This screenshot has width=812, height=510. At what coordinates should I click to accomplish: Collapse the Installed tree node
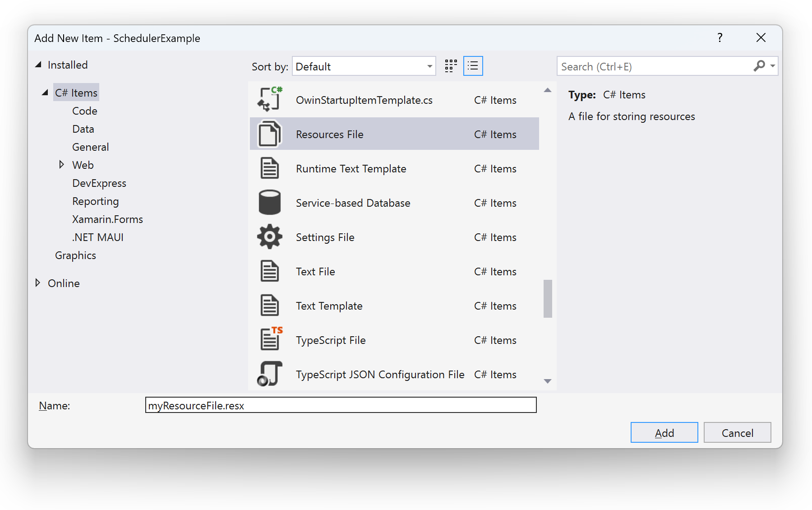coord(38,65)
